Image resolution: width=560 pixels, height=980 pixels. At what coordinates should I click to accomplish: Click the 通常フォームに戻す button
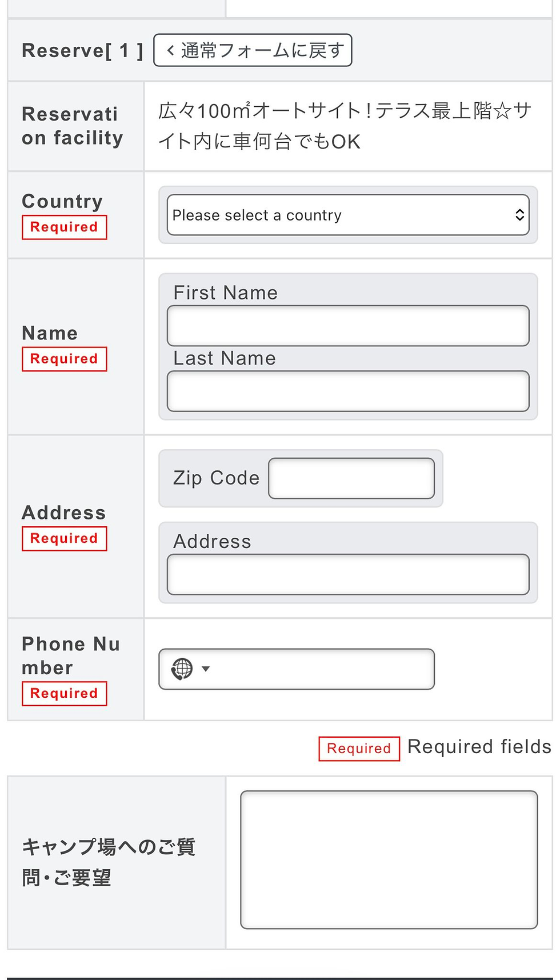pos(253,50)
